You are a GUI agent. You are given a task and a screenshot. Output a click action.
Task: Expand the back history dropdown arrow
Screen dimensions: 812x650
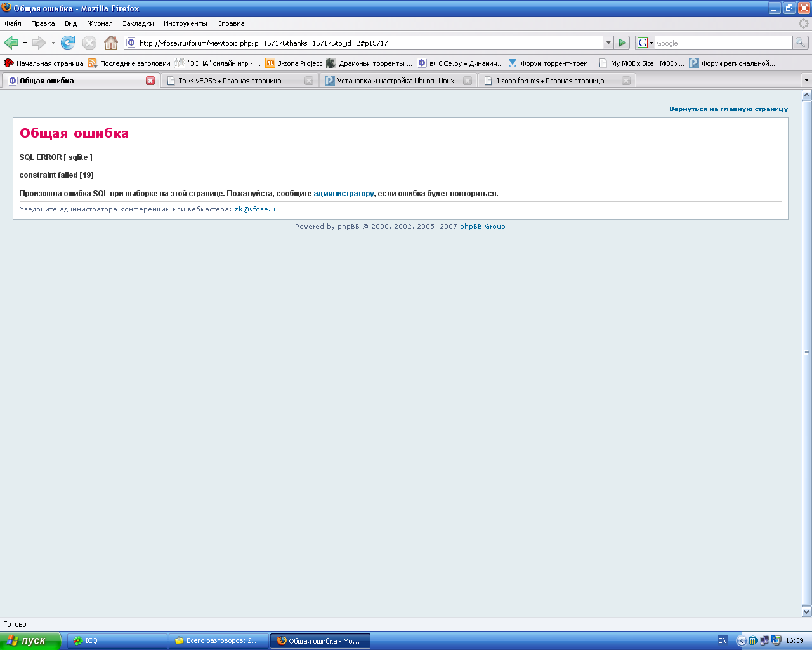[x=25, y=43]
